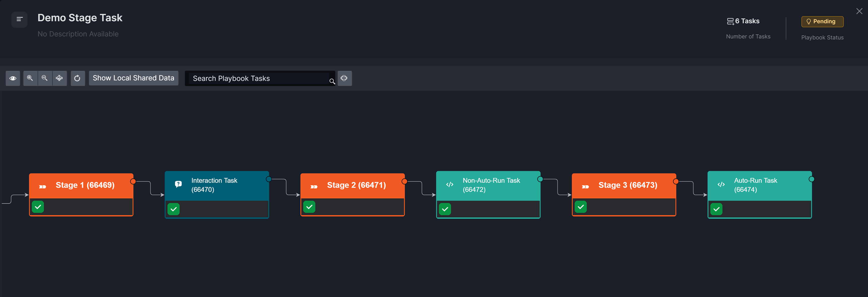868x297 pixels.
Task: Select the Stage 2 (66471) node
Action: click(x=356, y=185)
